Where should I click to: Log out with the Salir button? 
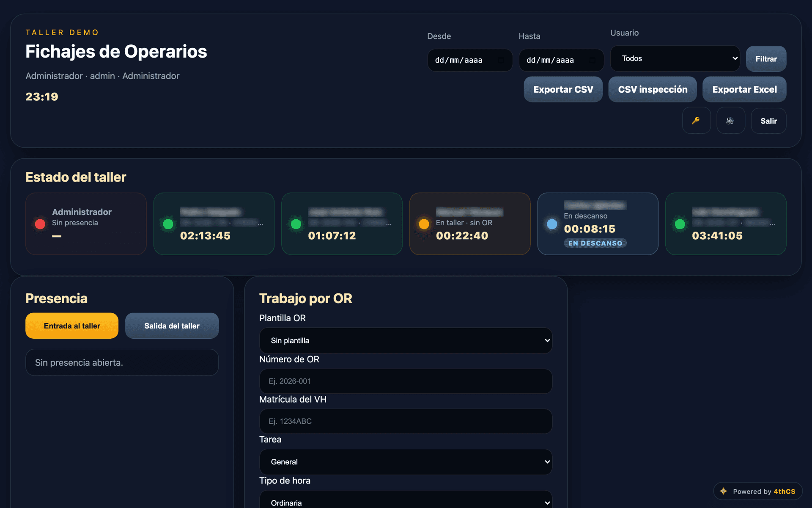pyautogui.click(x=768, y=121)
